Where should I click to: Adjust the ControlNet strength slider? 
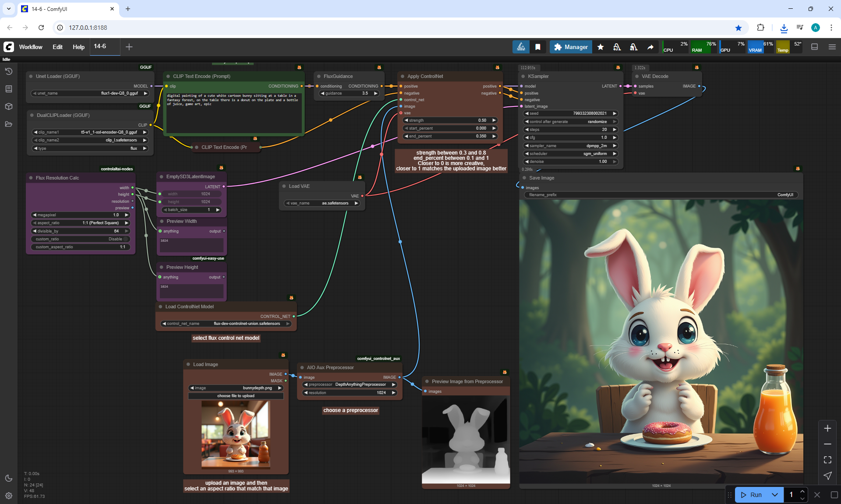(450, 120)
